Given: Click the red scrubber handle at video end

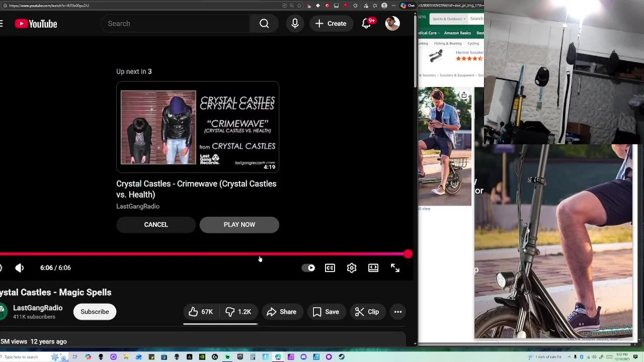Looking at the screenshot, I should tap(408, 254).
